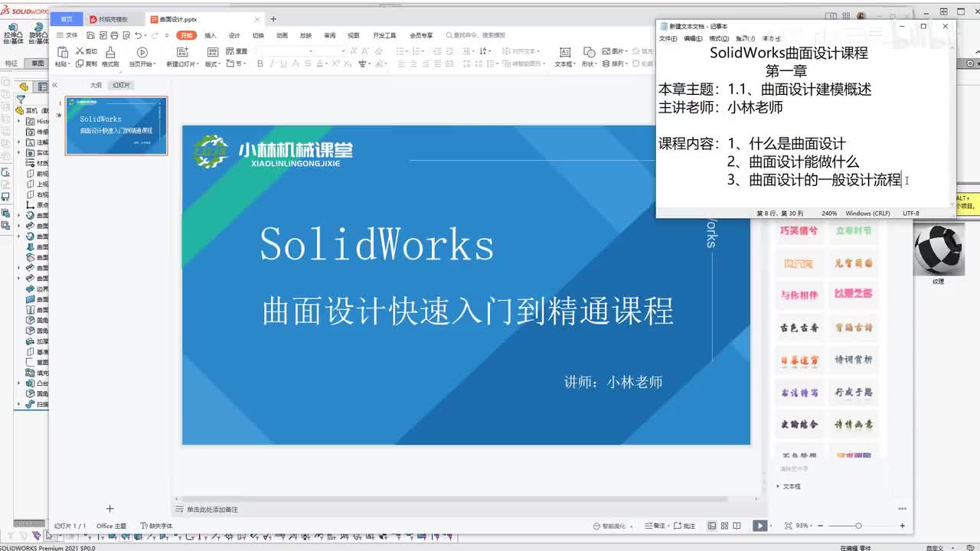Click zoom in plus button
This screenshot has height=551, width=980.
click(903, 526)
